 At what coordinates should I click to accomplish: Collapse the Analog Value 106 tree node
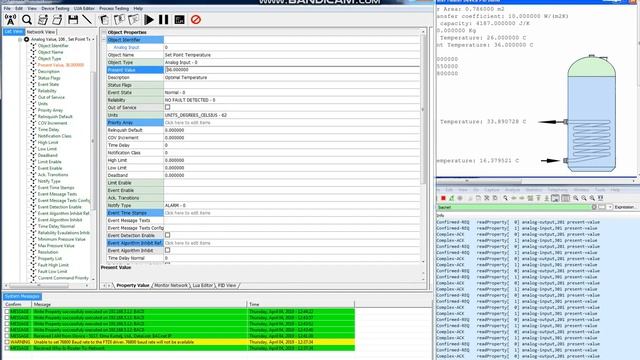20,40
